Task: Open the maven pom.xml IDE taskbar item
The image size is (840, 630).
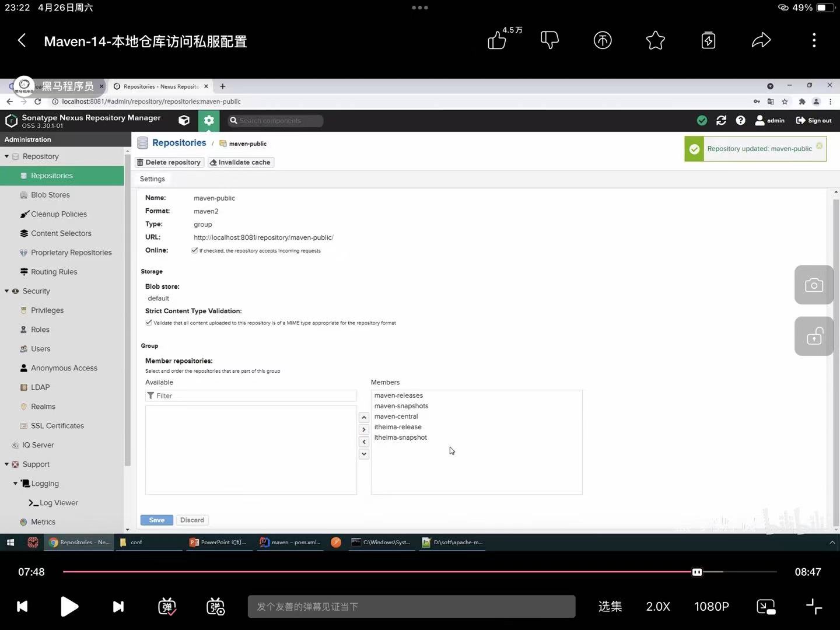Action: [x=290, y=542]
